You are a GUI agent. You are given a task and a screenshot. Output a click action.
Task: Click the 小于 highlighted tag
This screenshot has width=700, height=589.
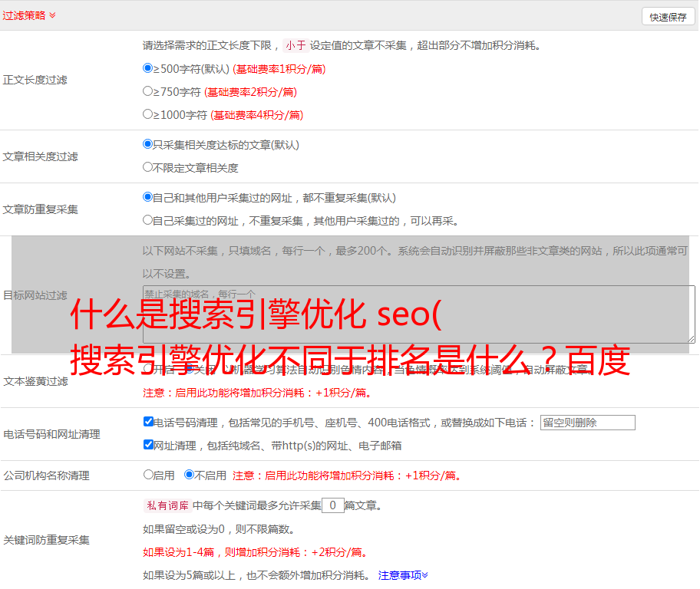[296, 45]
